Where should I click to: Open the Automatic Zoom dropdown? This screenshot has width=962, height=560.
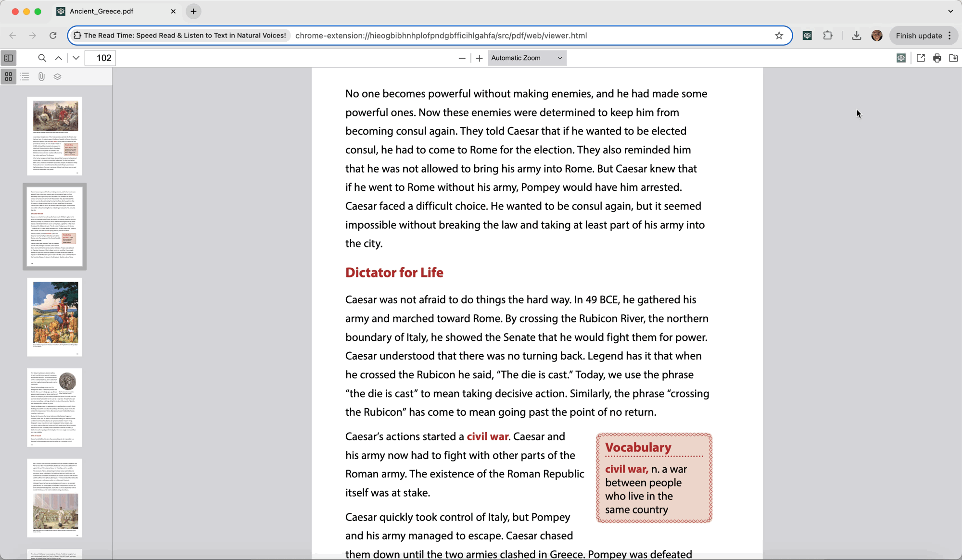pos(527,58)
